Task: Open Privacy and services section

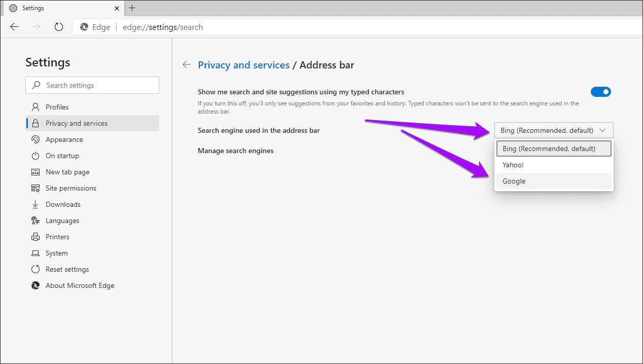Action: [92, 123]
